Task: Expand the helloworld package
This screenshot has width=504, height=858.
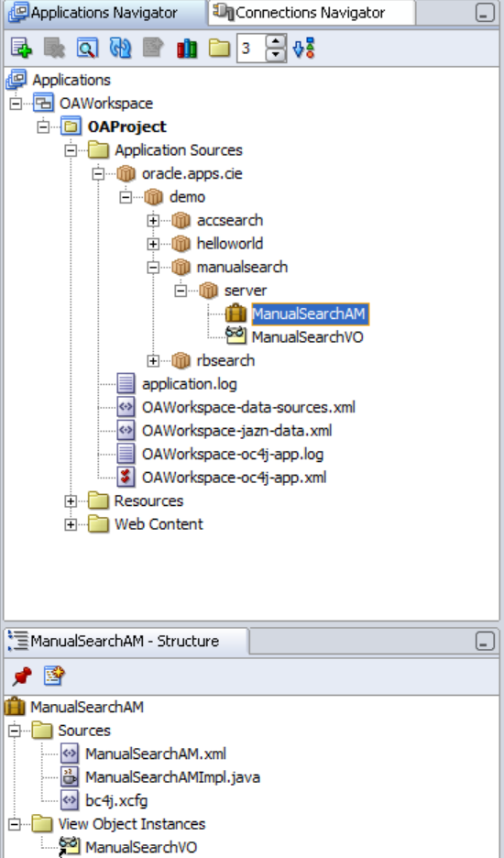Action: [153, 244]
